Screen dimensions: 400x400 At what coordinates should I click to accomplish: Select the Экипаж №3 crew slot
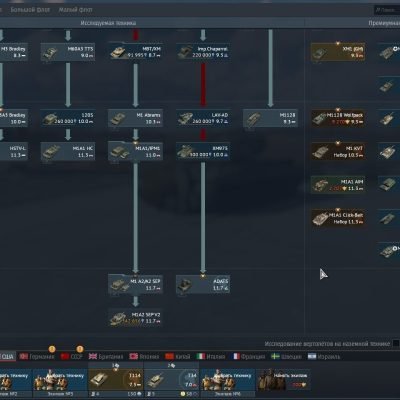(60, 383)
